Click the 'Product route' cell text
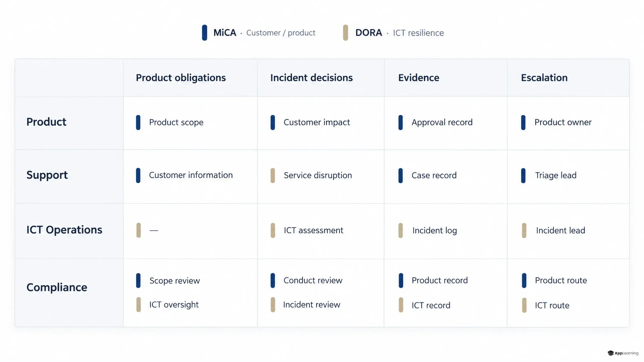Screen dimensions: 644x362 pyautogui.click(x=561, y=280)
